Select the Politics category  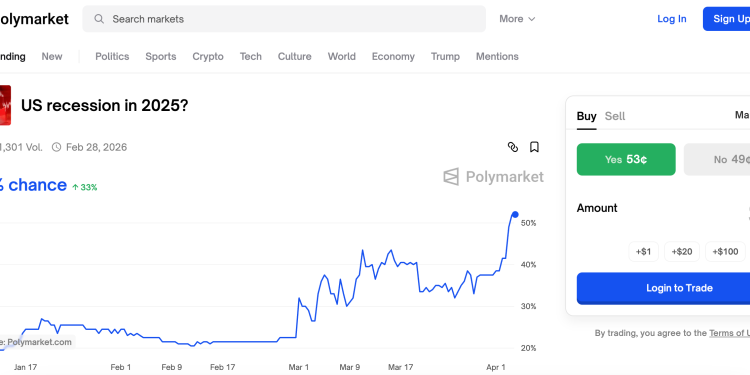click(112, 56)
